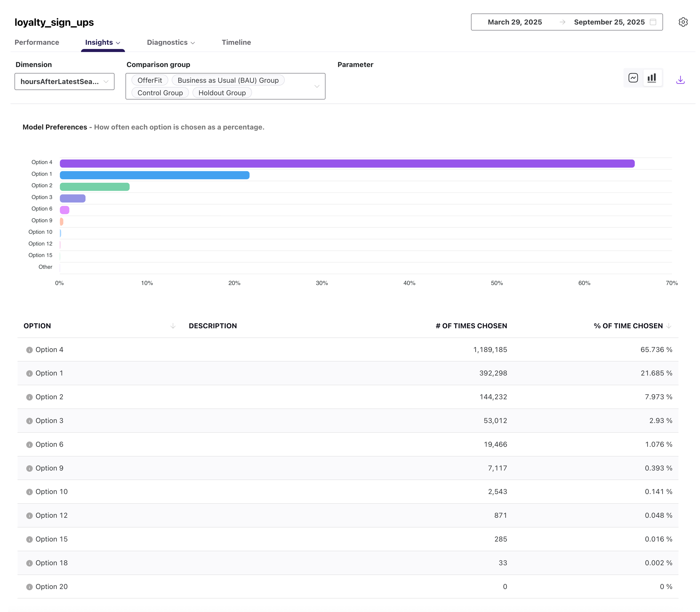The width and height of the screenshot is (700, 612).
Task: Click the March 29, 2025 start date
Action: 515,22
